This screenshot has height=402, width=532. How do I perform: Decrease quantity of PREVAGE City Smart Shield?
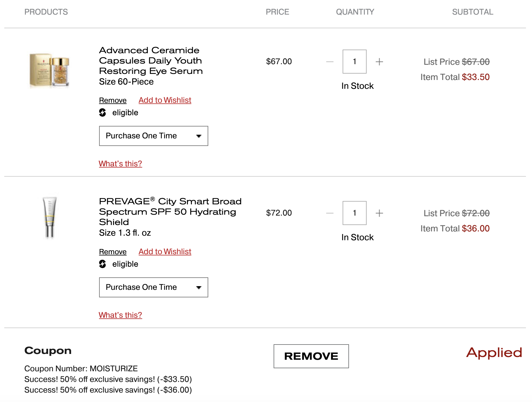click(330, 213)
